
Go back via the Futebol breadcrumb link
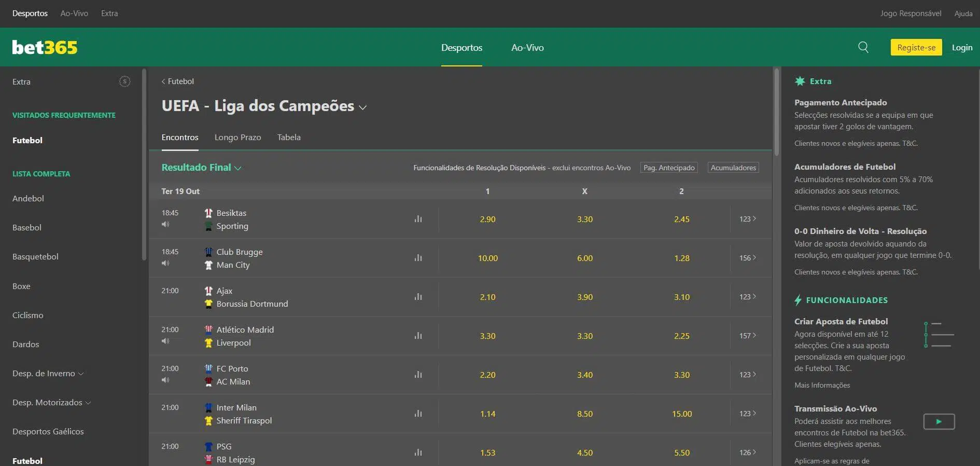point(177,81)
